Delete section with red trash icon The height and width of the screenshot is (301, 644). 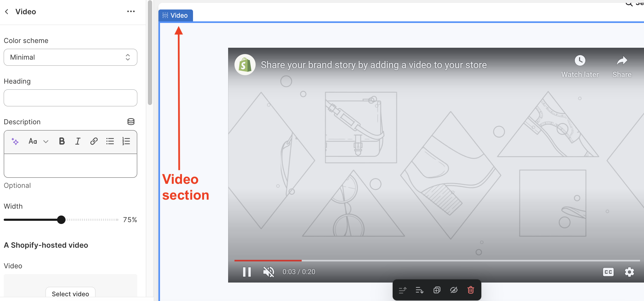tap(471, 290)
